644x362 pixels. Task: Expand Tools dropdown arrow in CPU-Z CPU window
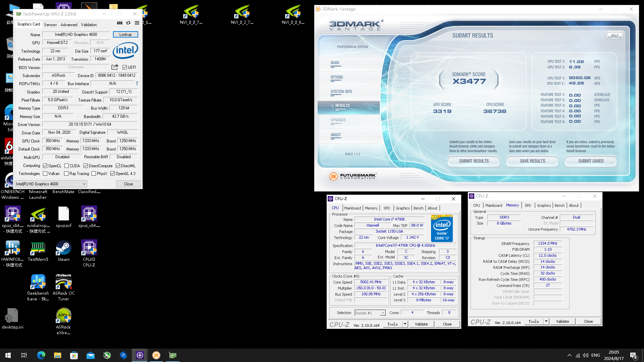(405, 324)
